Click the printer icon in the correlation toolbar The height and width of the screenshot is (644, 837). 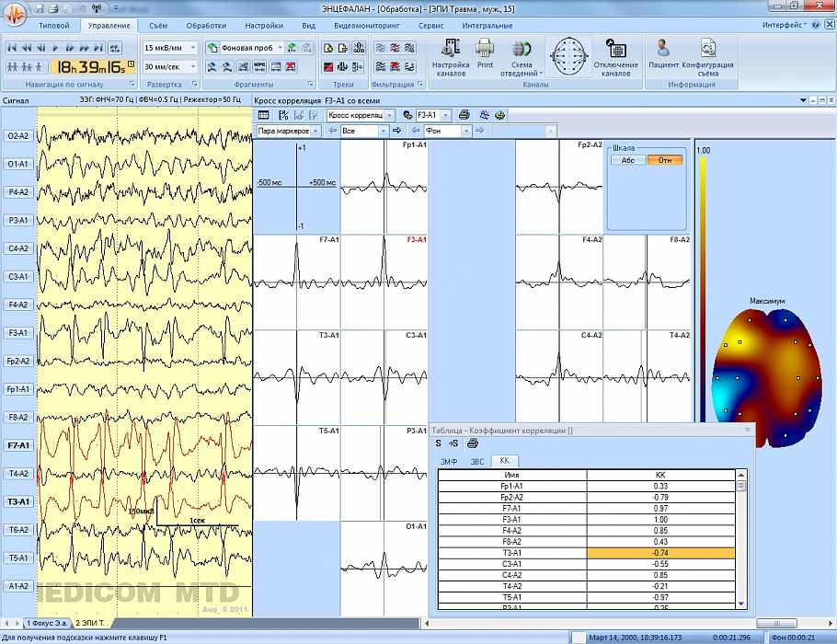(464, 115)
